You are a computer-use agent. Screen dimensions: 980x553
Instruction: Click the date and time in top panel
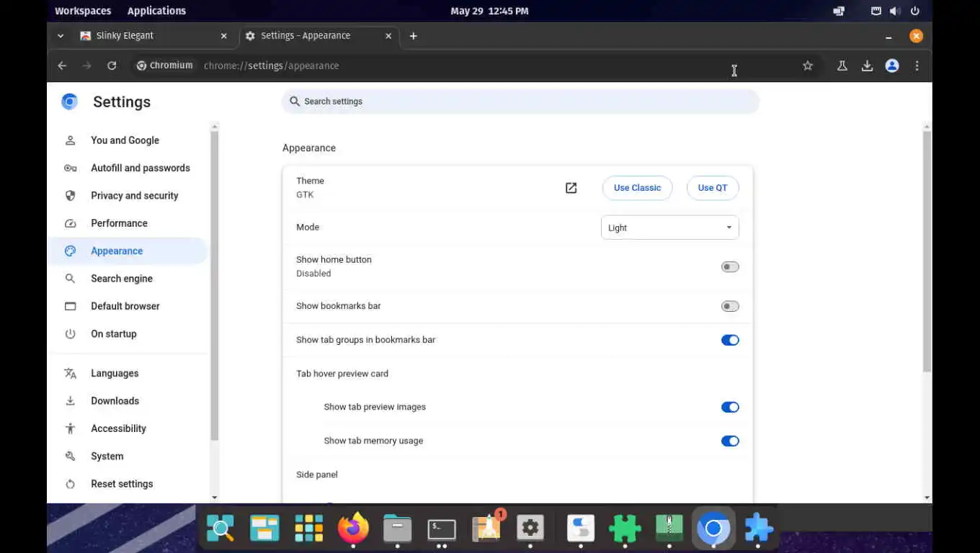[489, 11]
